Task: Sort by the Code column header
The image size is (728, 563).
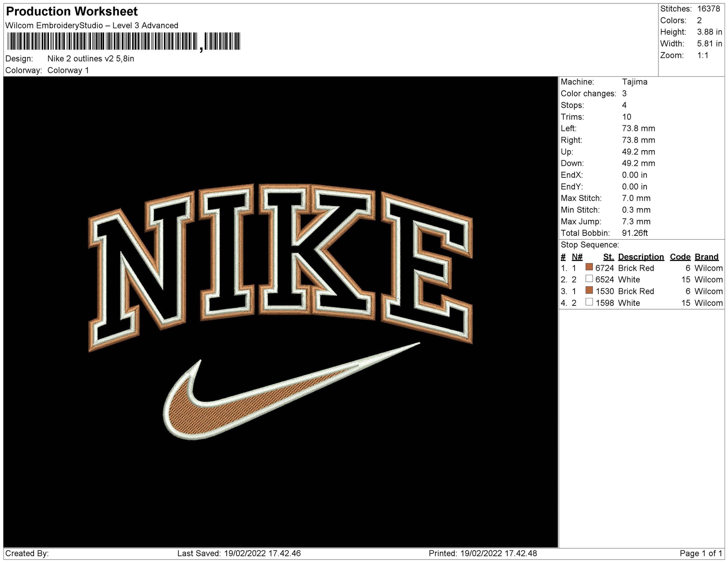Action: point(680,257)
